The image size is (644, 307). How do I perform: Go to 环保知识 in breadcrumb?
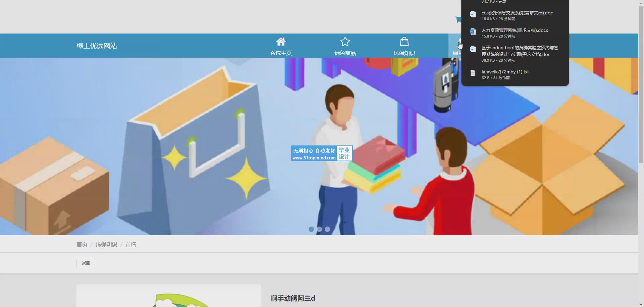click(x=106, y=244)
